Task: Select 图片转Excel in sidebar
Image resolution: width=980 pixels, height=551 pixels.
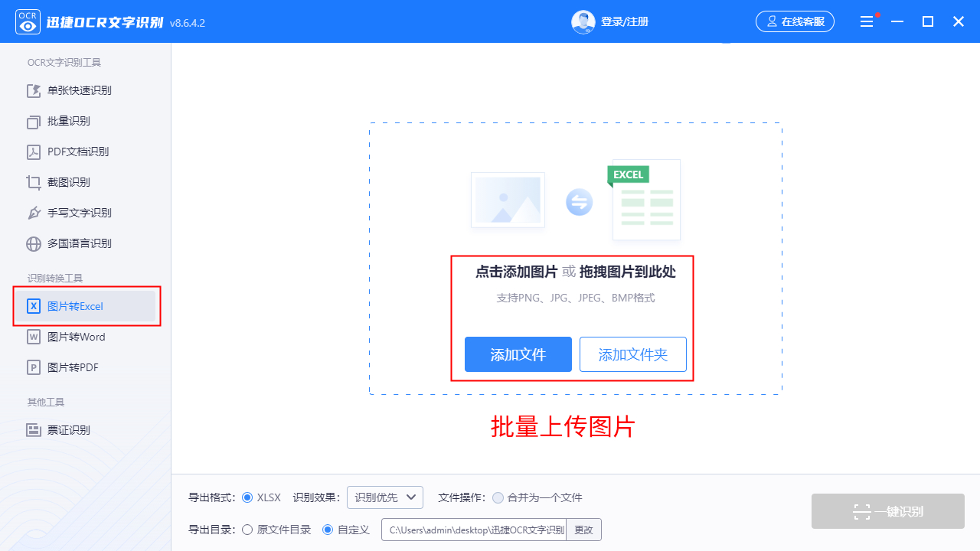Action: tap(86, 306)
